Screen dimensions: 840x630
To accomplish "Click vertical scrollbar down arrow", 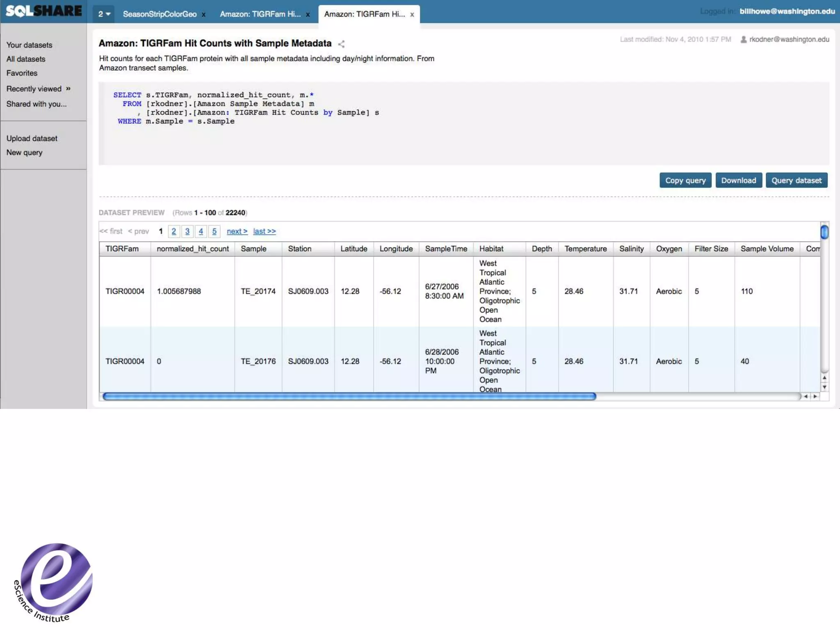I will pyautogui.click(x=824, y=387).
